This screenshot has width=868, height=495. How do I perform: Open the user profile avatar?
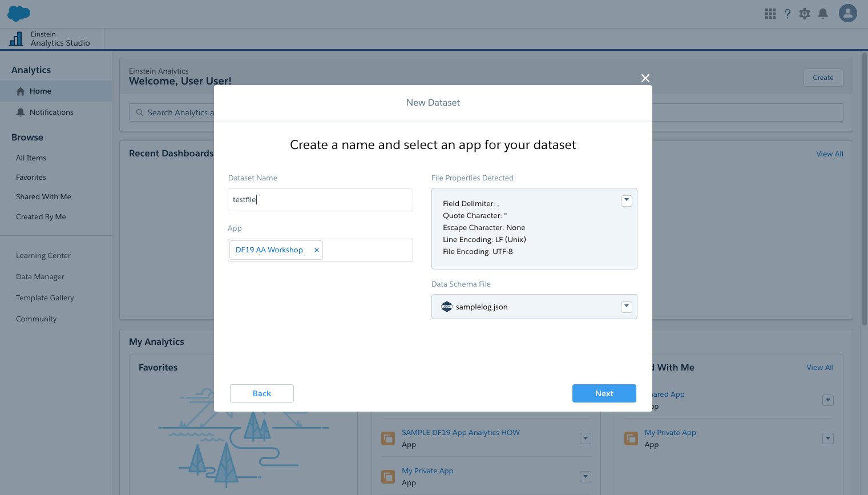click(x=848, y=13)
